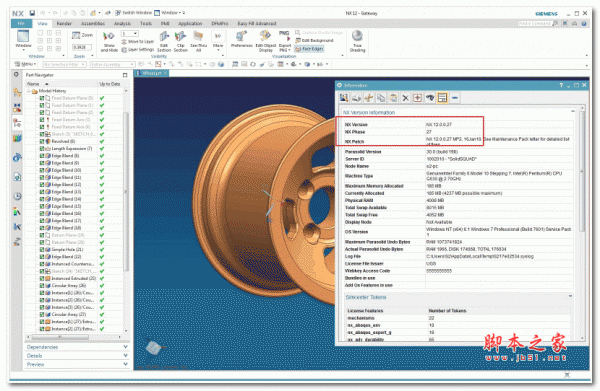Viewport: 600px width, 391px height.
Task: Click the Find a Command search box
Action: point(537,24)
